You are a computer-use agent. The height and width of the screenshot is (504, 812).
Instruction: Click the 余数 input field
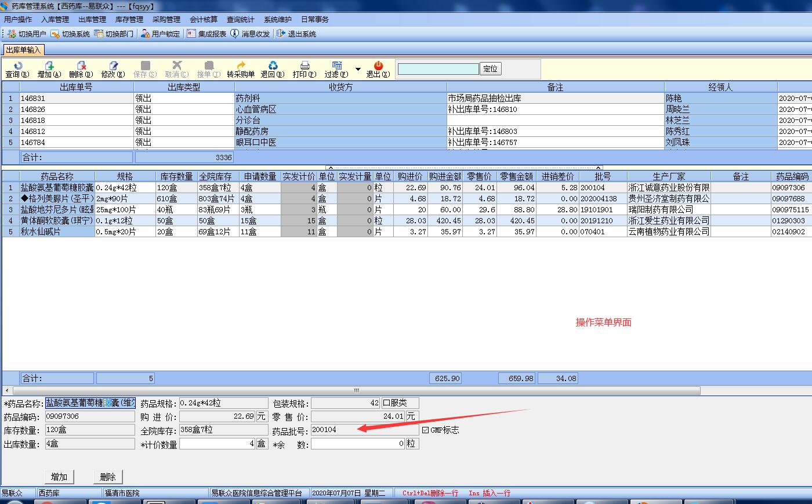[358, 444]
